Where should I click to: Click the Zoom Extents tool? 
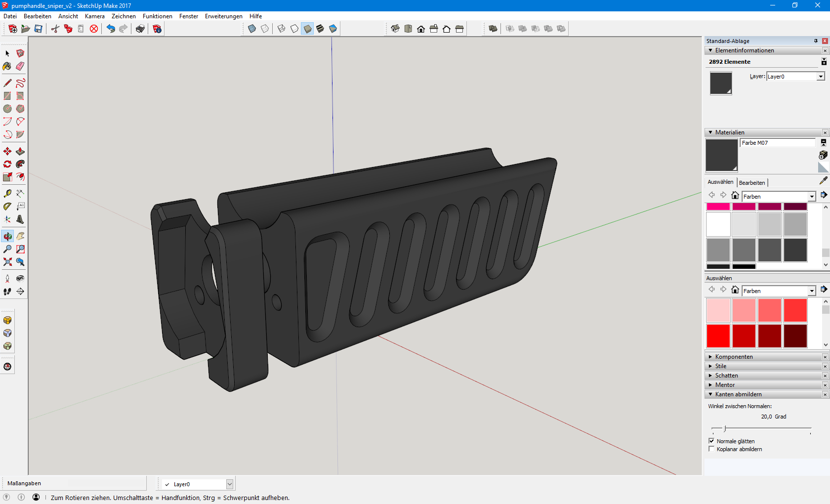point(7,262)
